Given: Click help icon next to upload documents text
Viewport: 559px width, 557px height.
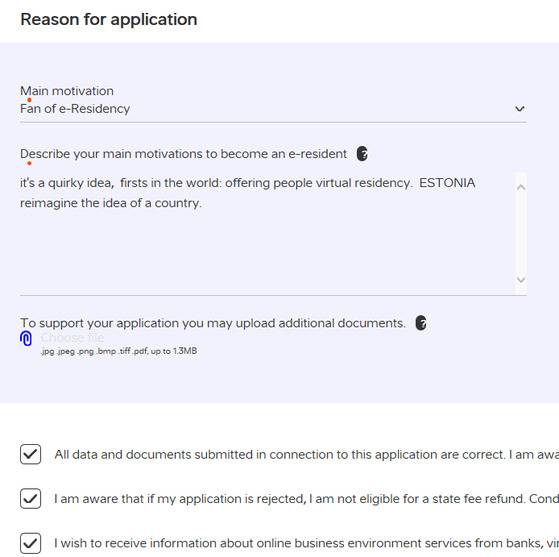Looking at the screenshot, I should [x=421, y=323].
